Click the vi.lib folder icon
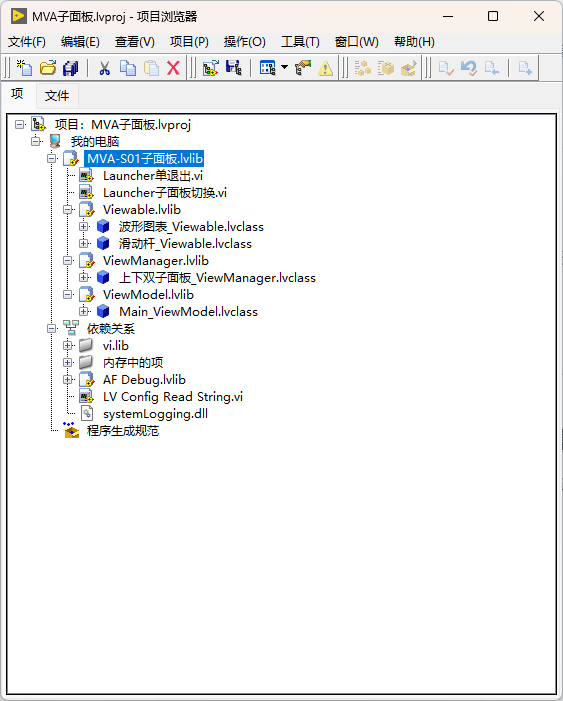Image resolution: width=563 pixels, height=701 pixels. [86, 345]
